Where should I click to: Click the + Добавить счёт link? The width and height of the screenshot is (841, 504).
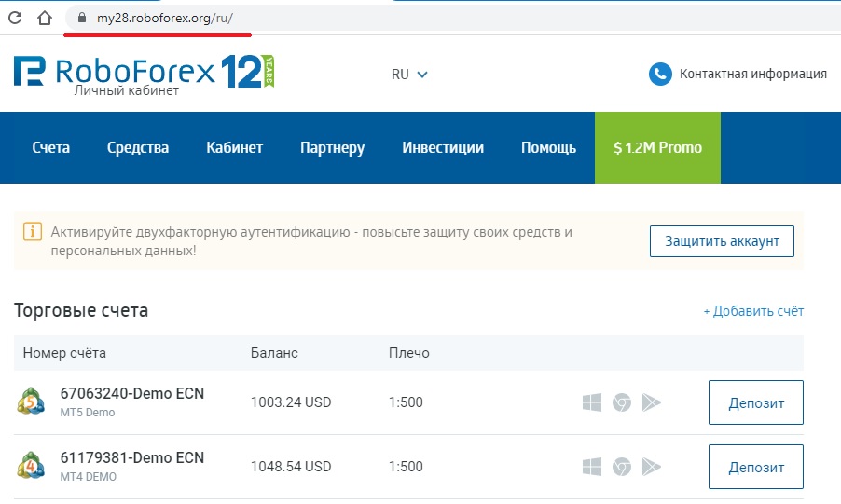[x=753, y=311]
